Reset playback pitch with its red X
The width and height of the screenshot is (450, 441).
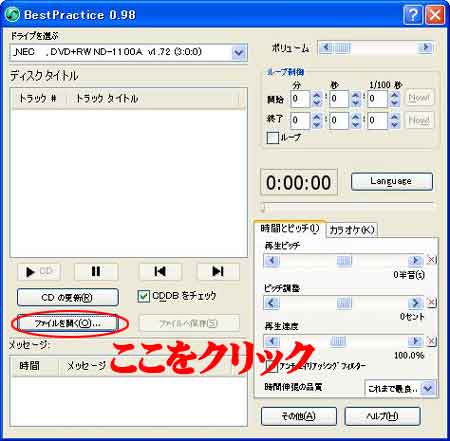[x=432, y=260]
